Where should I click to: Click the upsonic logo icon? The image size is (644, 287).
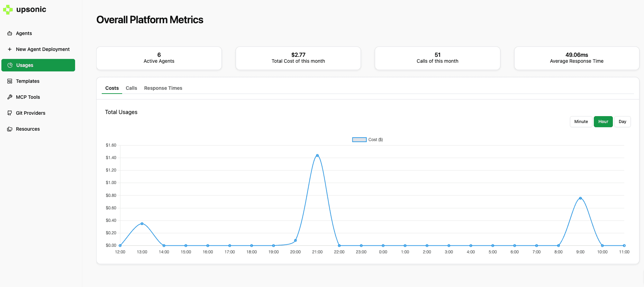[x=8, y=10]
